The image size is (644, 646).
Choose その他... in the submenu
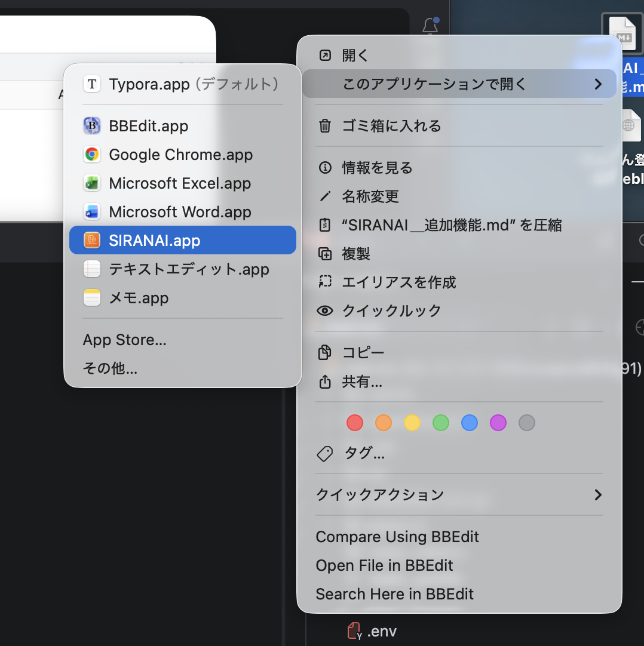pyautogui.click(x=183, y=368)
